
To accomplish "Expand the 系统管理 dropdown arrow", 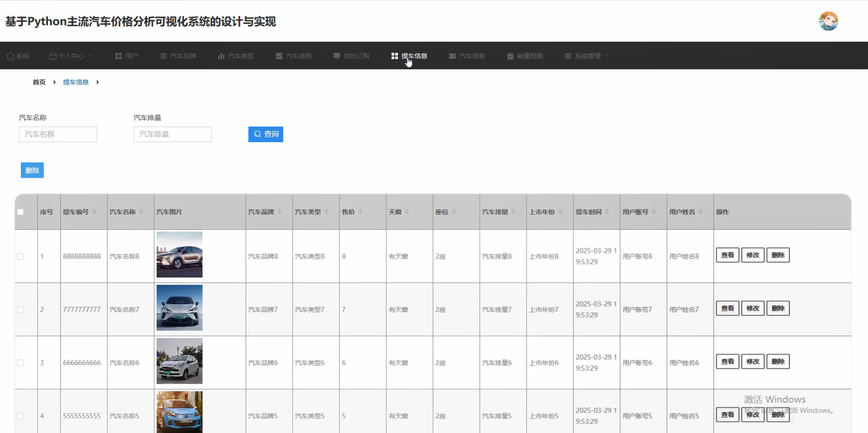I will click(607, 55).
